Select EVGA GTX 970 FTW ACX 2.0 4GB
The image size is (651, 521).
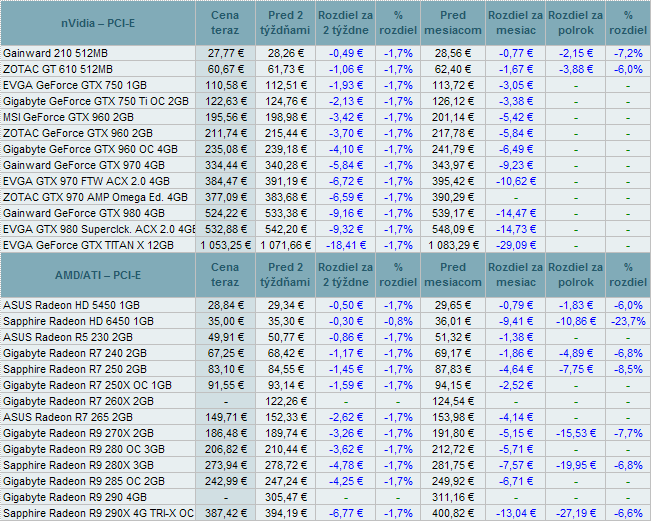86,181
